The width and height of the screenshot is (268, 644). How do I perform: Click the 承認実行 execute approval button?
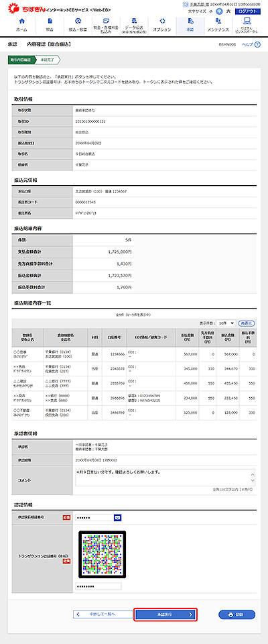tap(165, 615)
